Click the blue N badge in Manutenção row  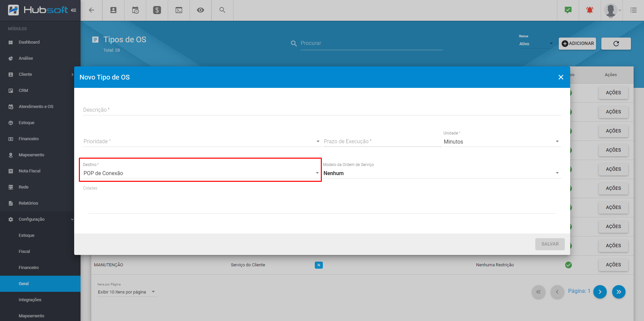pos(319,265)
